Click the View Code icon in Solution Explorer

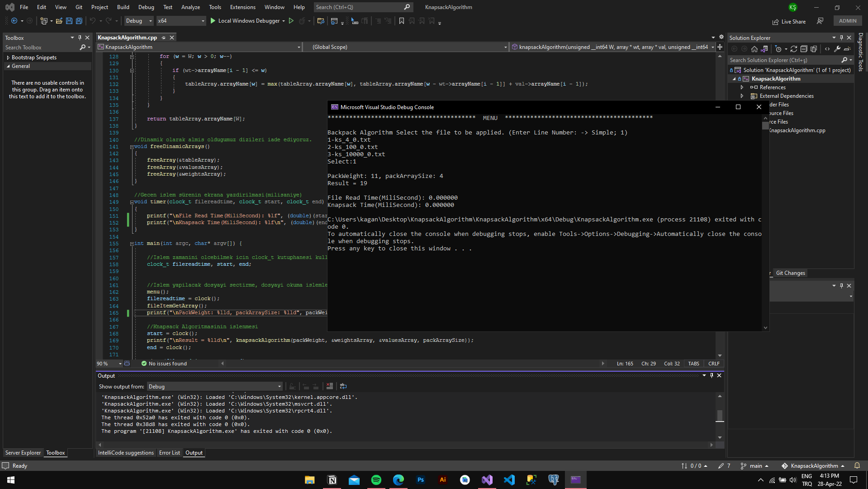(x=827, y=49)
